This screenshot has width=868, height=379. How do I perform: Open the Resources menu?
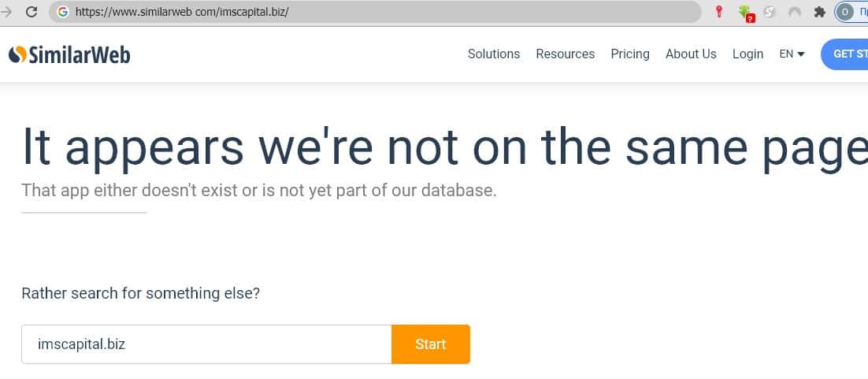[566, 54]
